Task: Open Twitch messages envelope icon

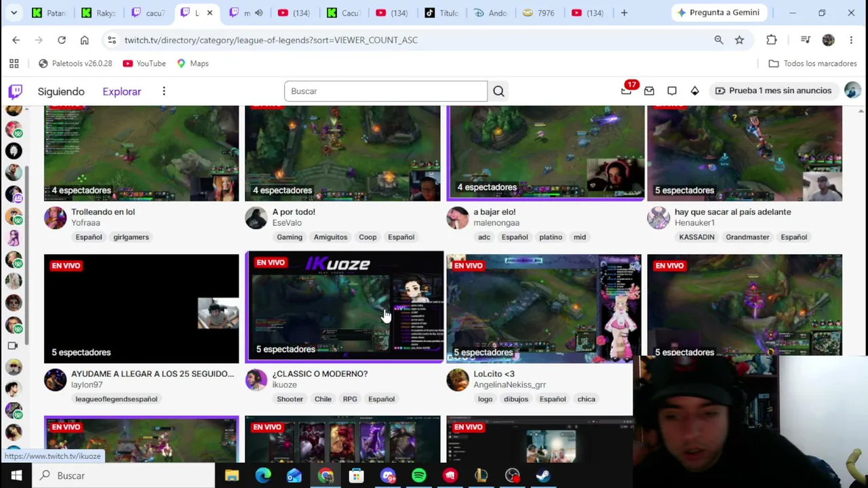Action: [x=649, y=91]
